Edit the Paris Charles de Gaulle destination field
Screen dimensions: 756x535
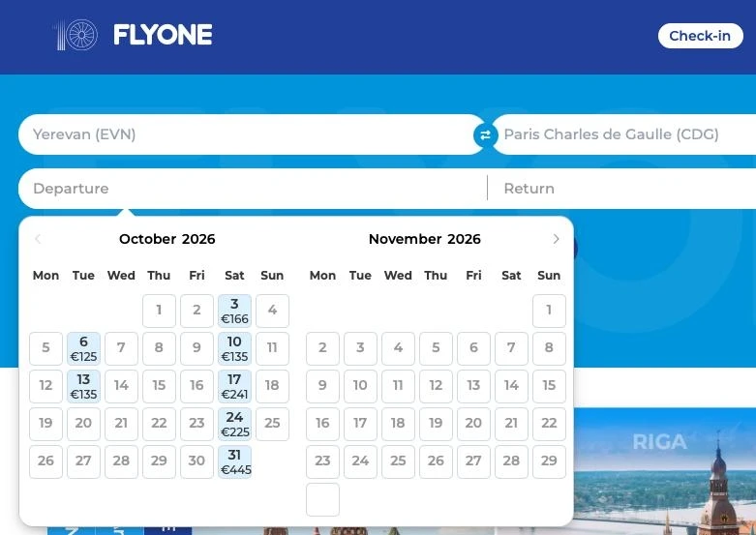coord(625,134)
